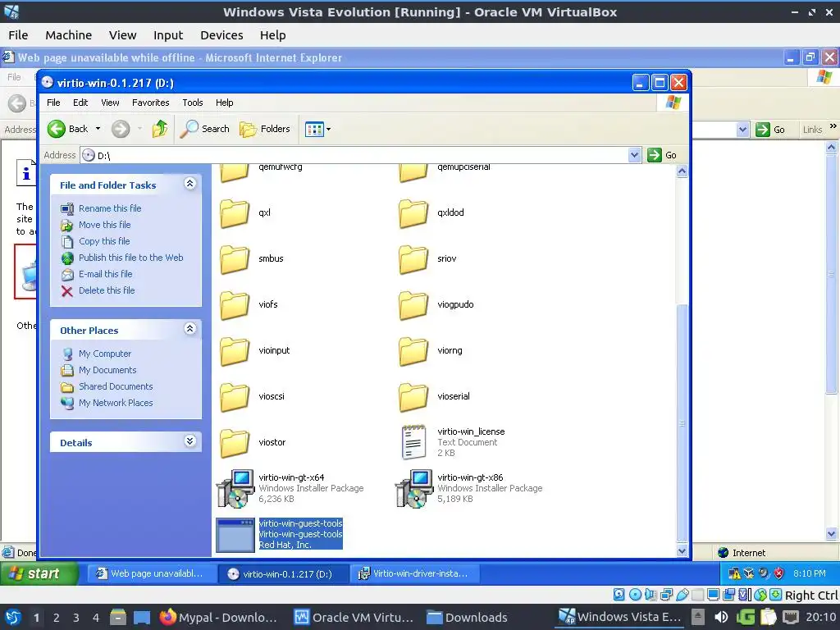Open the Help menu in Explorer
Image resolution: width=840 pixels, height=630 pixels.
click(x=225, y=103)
